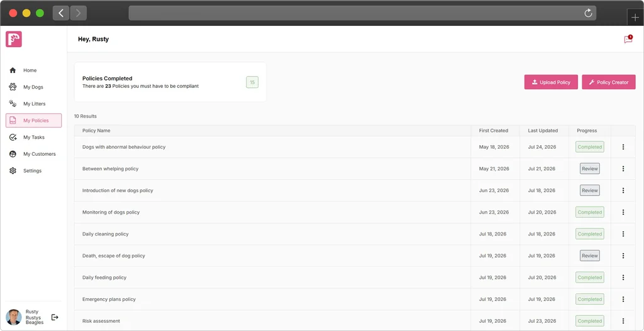Click 'May 18, 2026' first created date
The height and width of the screenshot is (331, 644).
coord(494,147)
